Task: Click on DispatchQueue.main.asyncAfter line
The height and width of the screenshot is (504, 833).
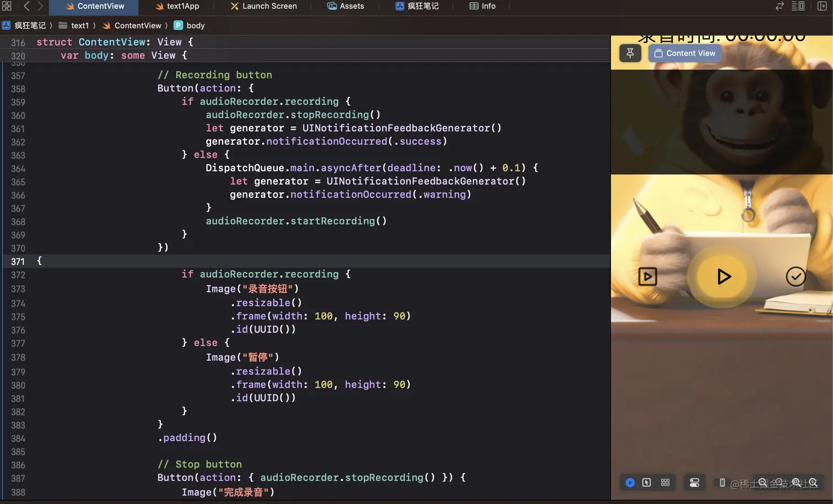Action: pyautogui.click(x=372, y=168)
